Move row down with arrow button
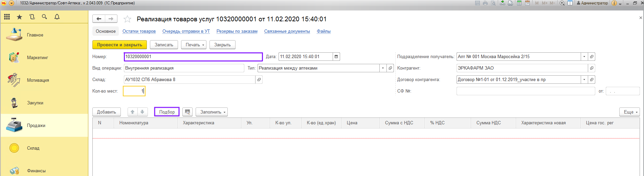 point(142,112)
